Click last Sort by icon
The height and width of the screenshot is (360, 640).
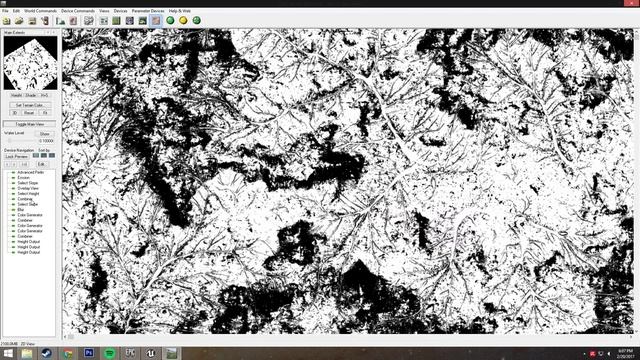(52, 156)
